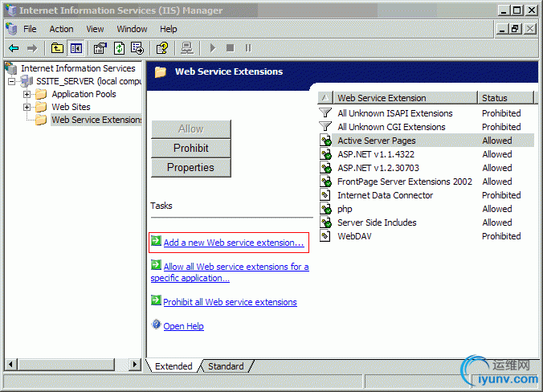Toggle the Show/Hide Console Tree icon
The height and width of the screenshot is (392, 543).
pos(76,48)
